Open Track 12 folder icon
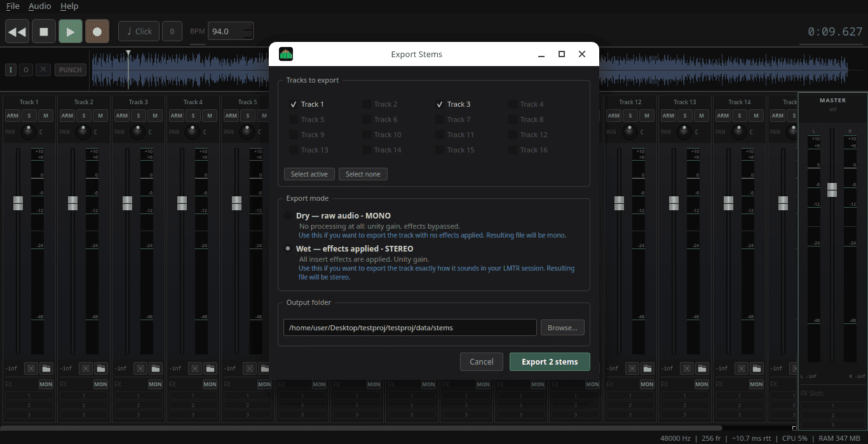 tap(648, 368)
